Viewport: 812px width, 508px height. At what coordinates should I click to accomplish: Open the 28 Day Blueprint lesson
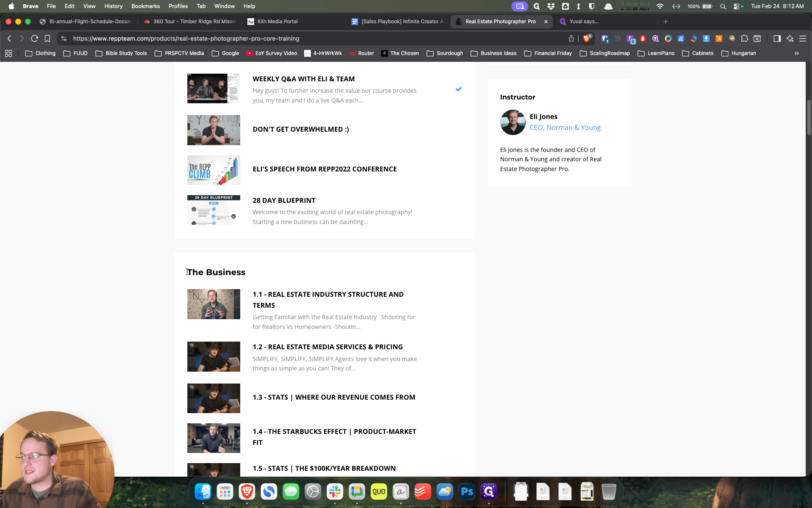[x=284, y=200]
